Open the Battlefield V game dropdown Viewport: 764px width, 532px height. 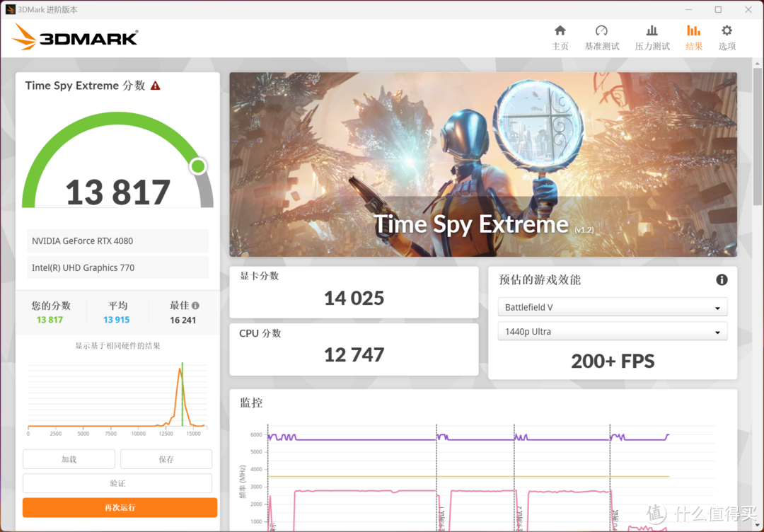613,308
